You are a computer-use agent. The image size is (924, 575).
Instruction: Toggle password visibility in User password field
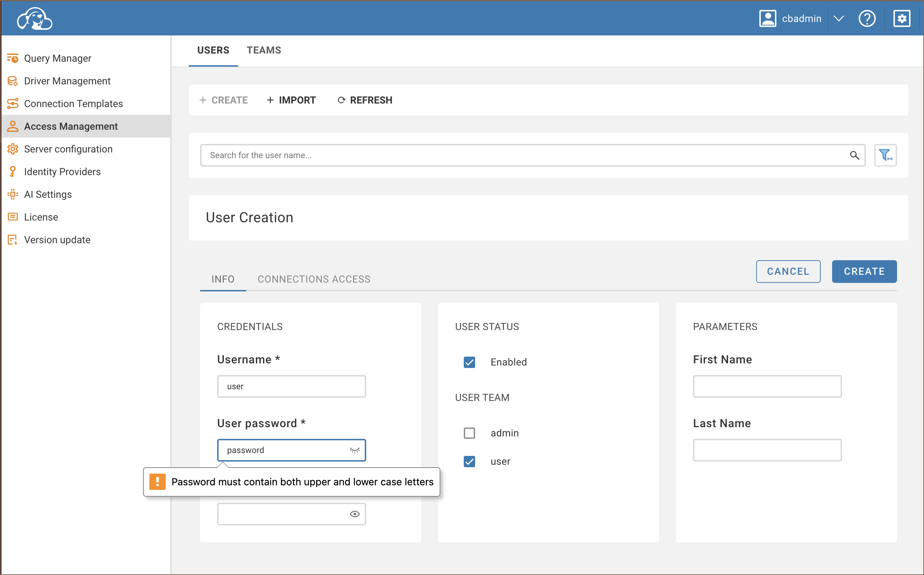(354, 450)
